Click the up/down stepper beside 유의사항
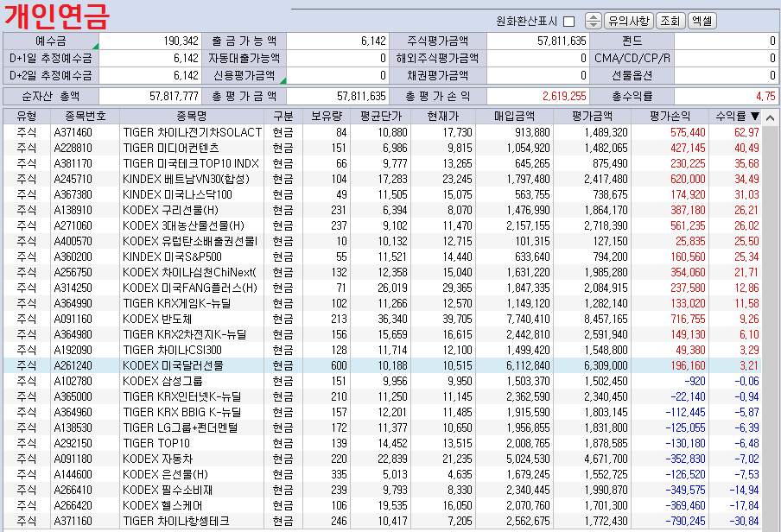The height and width of the screenshot is (532, 781). pos(593,21)
